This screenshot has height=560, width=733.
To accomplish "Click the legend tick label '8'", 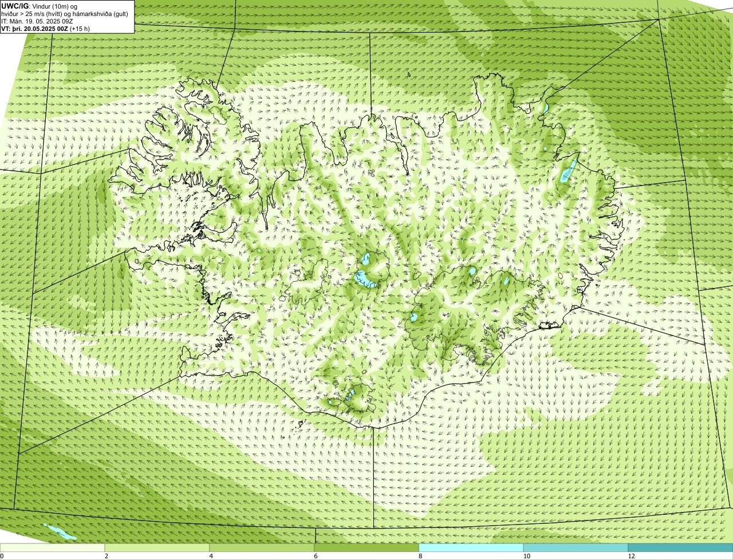I will 420,556.
